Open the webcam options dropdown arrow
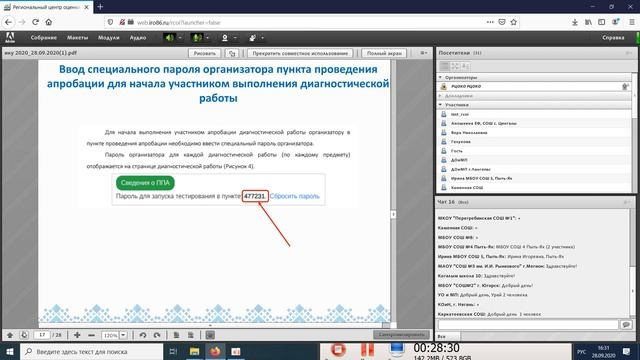The image size is (640, 360). click(x=235, y=38)
